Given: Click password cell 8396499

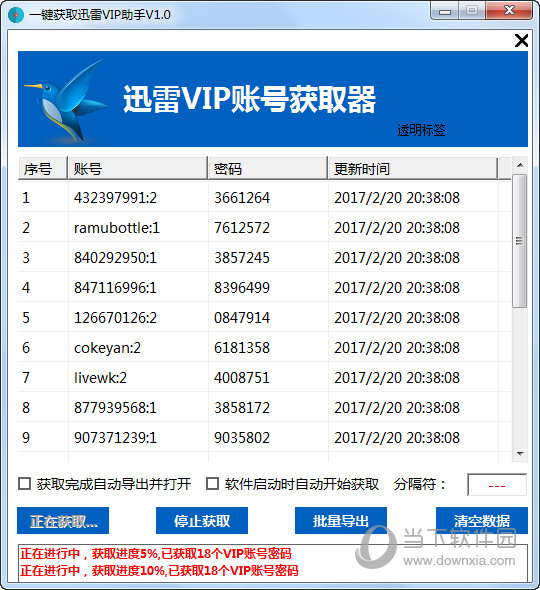Looking at the screenshot, I should pyautogui.click(x=242, y=287).
